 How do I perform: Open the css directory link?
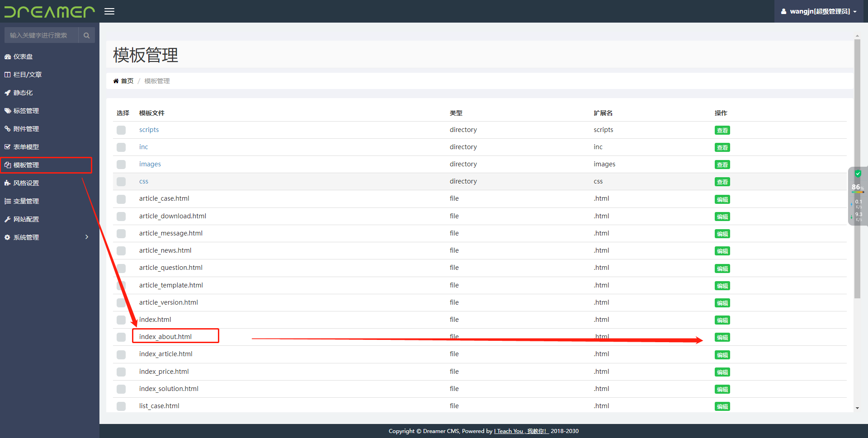144,181
